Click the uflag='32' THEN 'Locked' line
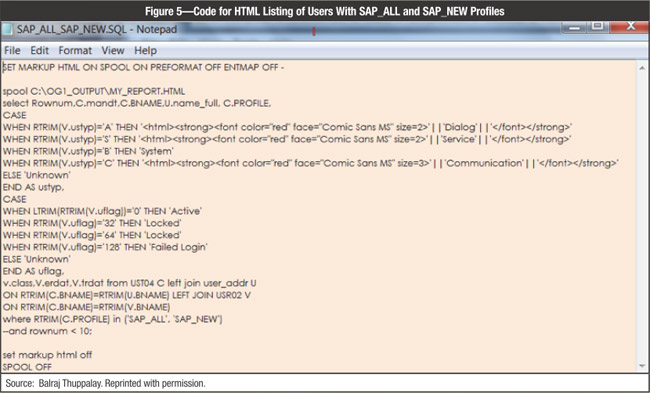650x393 pixels. click(x=92, y=223)
